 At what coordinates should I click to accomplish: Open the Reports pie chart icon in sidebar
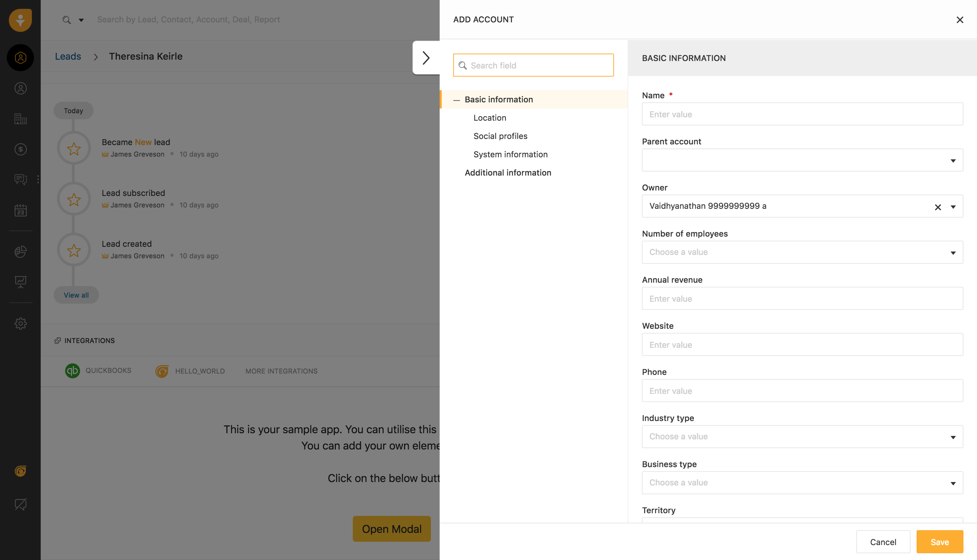tap(20, 252)
